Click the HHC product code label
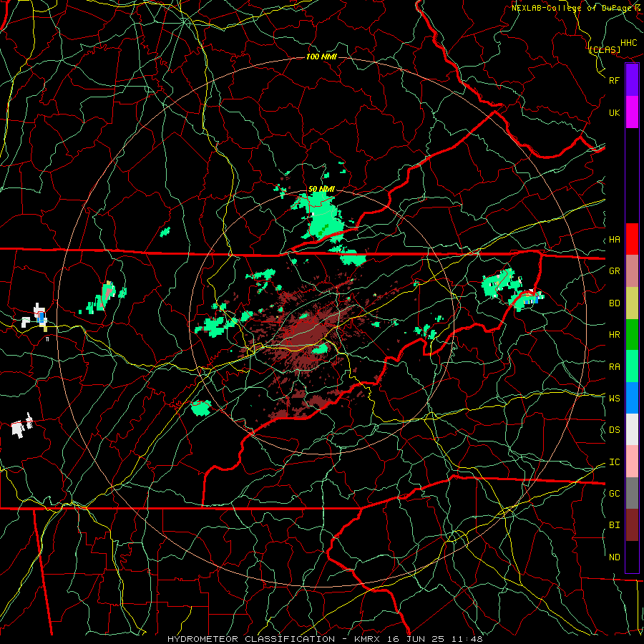This screenshot has height=644, width=644. 629,43
